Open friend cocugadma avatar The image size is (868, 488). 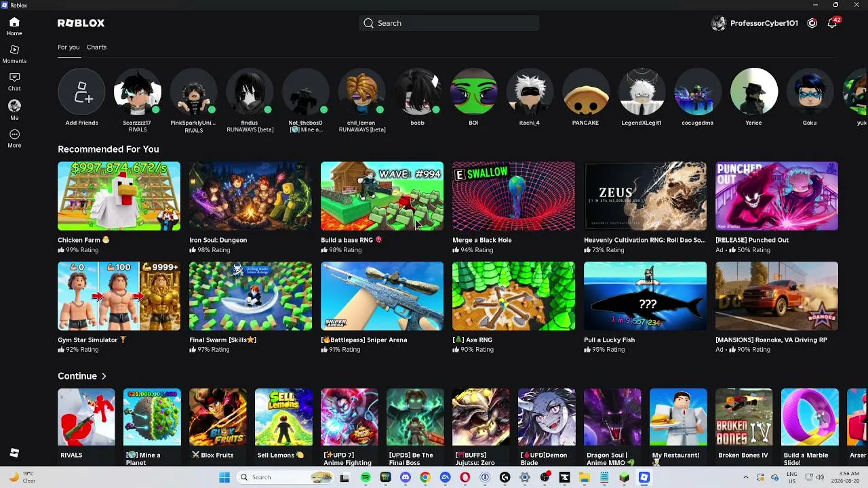(x=698, y=91)
